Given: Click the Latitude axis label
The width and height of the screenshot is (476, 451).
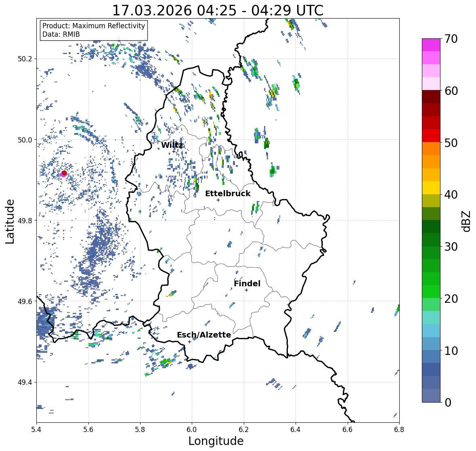Looking at the screenshot, I should click(10, 221).
